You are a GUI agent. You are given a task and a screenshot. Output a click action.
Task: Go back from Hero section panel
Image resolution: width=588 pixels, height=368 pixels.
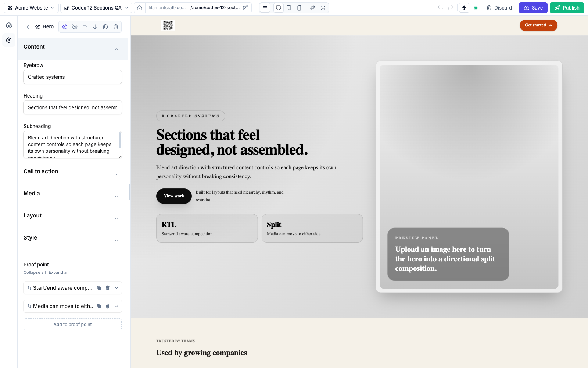coord(28,27)
